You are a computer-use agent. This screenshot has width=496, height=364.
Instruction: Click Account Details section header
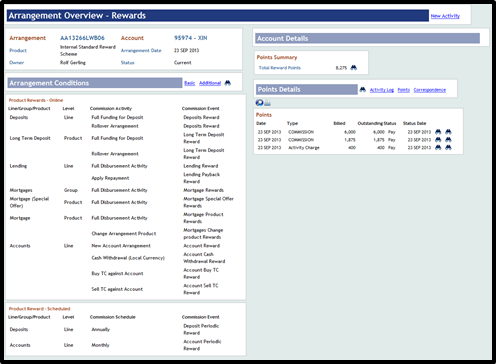pos(367,38)
